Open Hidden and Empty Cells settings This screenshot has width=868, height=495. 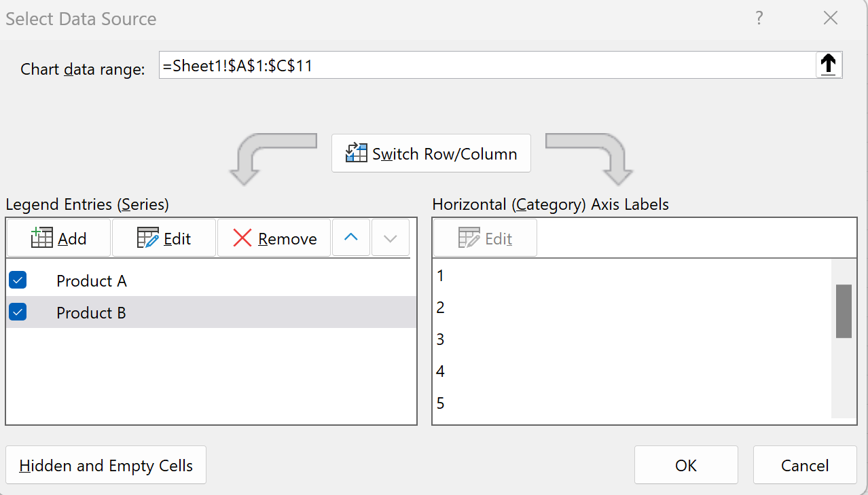[x=106, y=466]
